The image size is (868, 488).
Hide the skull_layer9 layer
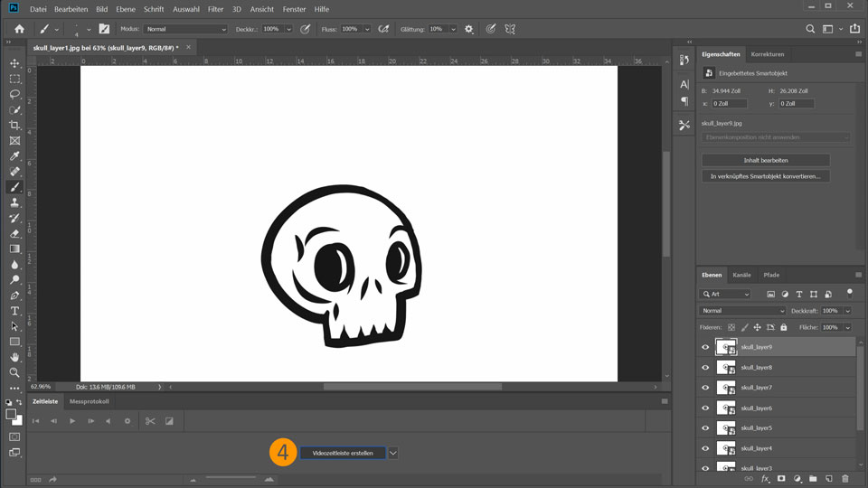705,347
